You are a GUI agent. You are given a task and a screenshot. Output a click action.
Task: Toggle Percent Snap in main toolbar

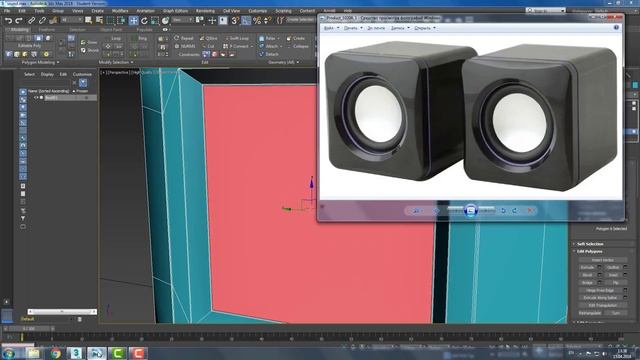coord(257,20)
